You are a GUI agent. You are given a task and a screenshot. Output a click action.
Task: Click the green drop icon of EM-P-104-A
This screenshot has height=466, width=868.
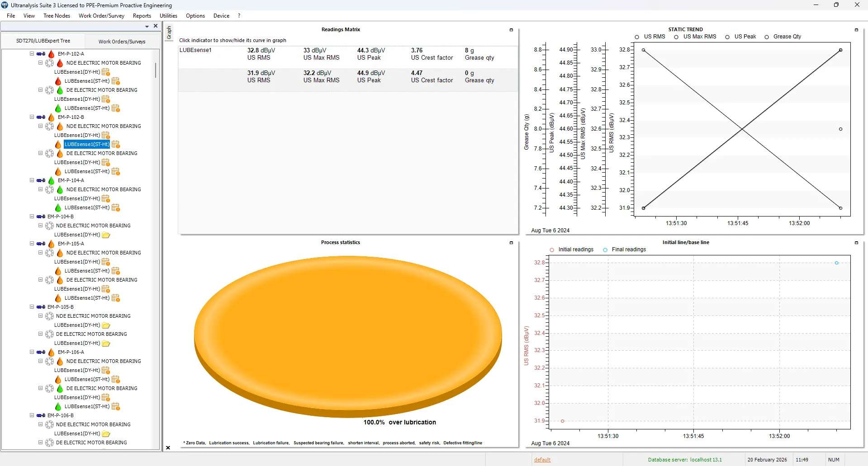click(51, 180)
